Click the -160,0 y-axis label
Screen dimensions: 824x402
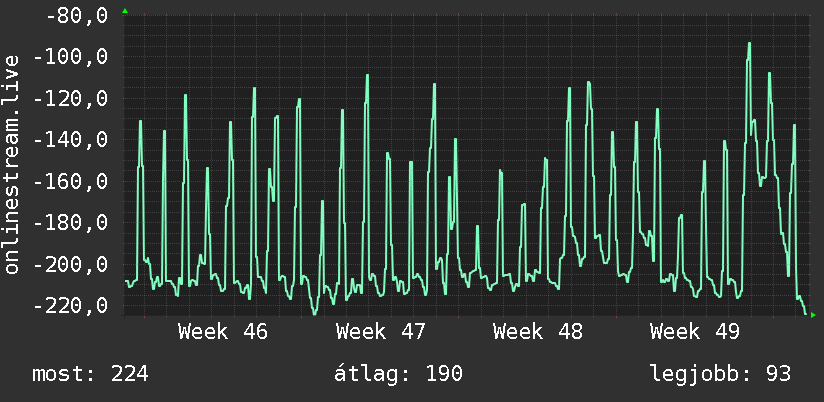[x=71, y=181]
